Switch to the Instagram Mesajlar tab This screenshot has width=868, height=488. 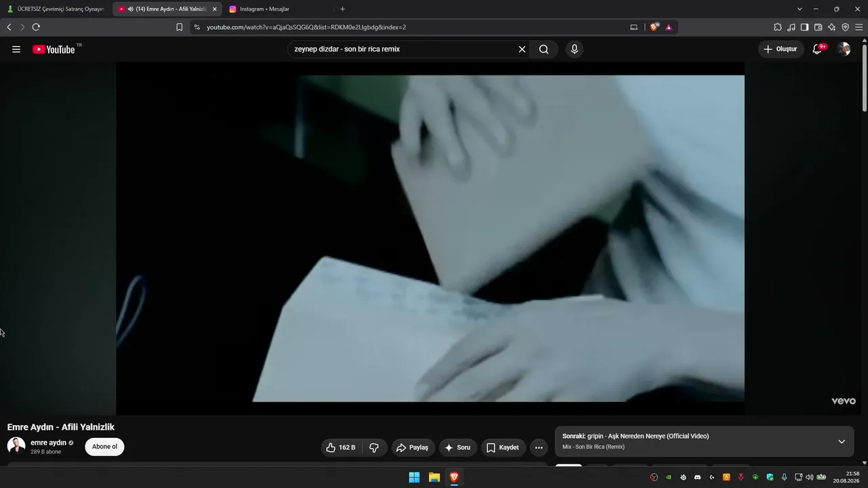[x=278, y=9]
